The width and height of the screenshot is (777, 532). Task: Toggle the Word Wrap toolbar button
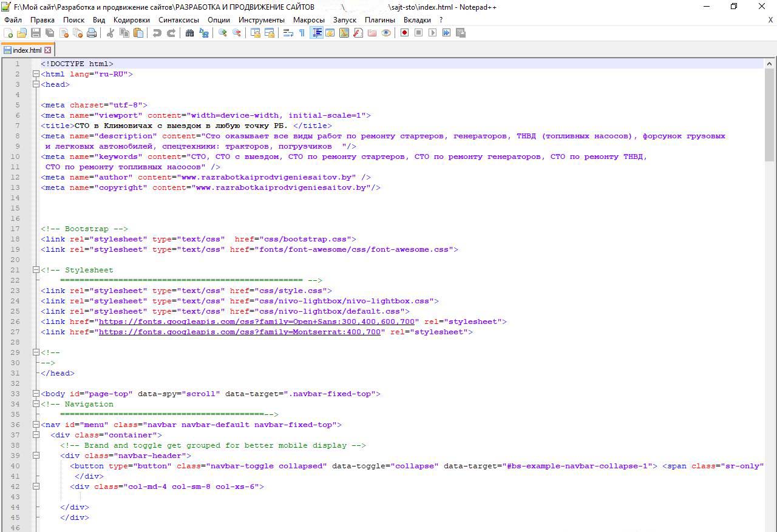[288, 33]
